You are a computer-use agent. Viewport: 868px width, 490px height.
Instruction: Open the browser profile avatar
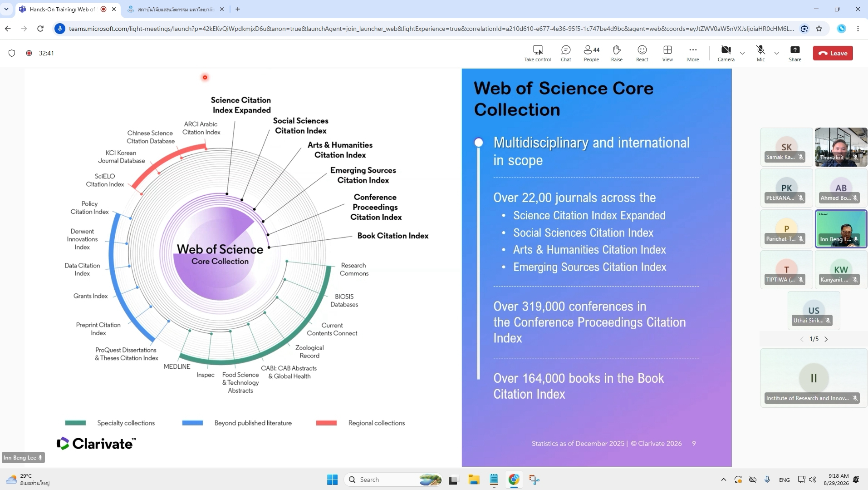pyautogui.click(x=842, y=29)
